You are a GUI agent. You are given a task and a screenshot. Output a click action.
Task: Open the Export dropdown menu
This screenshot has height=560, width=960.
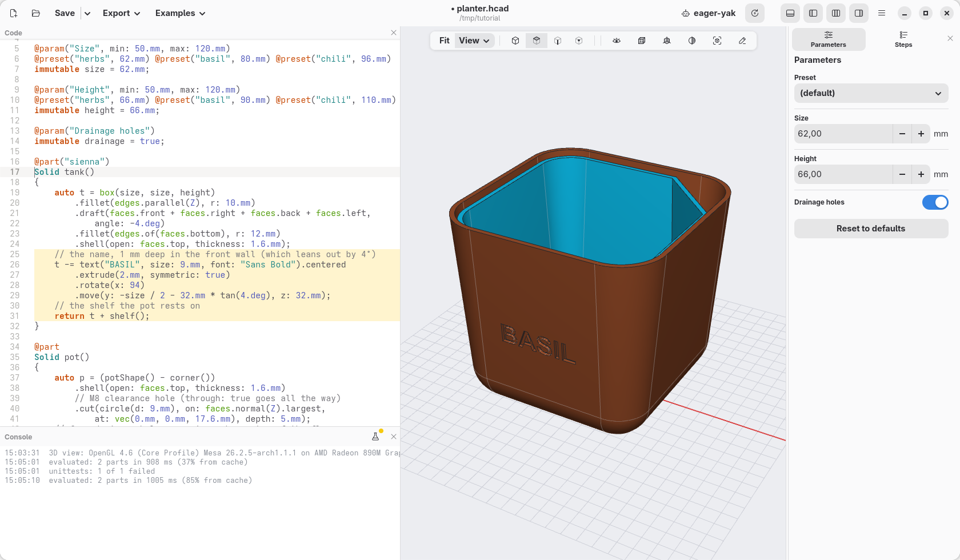click(122, 13)
